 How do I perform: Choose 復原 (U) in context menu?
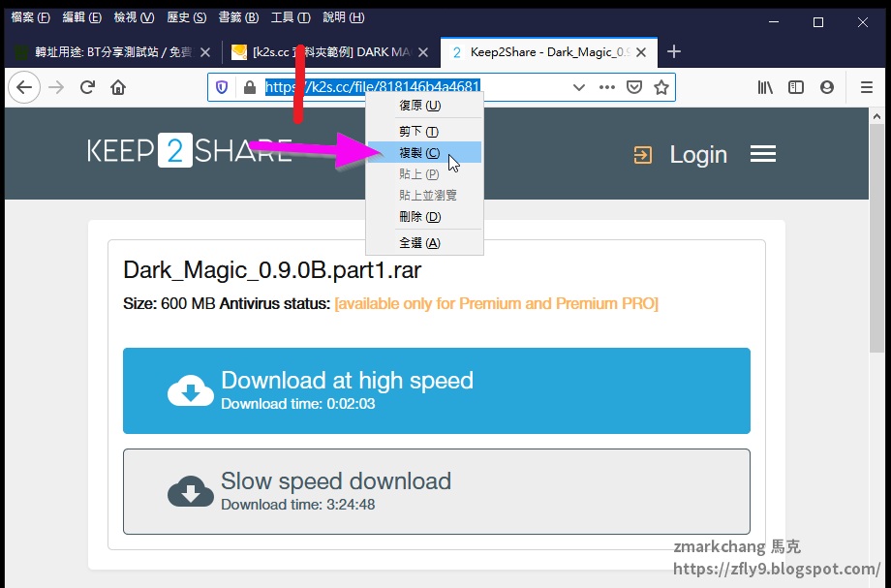point(424,106)
